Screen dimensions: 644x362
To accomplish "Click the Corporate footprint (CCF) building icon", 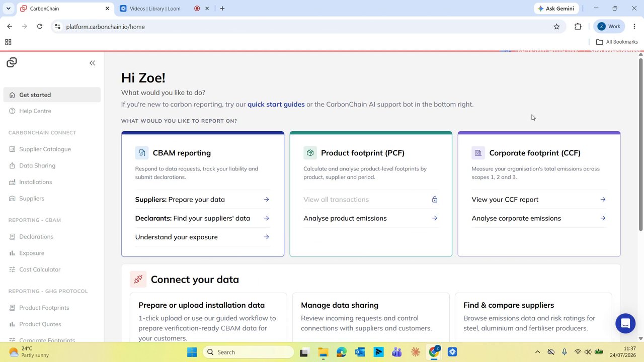I will (x=478, y=153).
